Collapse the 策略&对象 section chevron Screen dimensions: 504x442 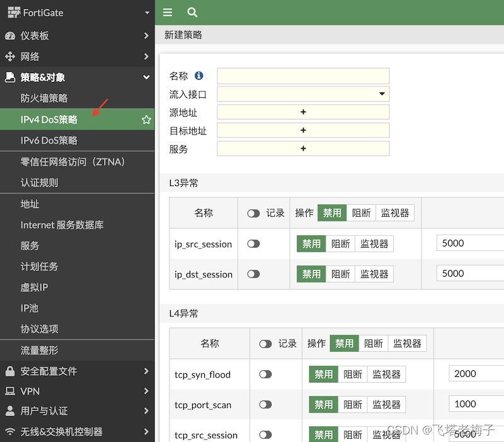point(146,77)
